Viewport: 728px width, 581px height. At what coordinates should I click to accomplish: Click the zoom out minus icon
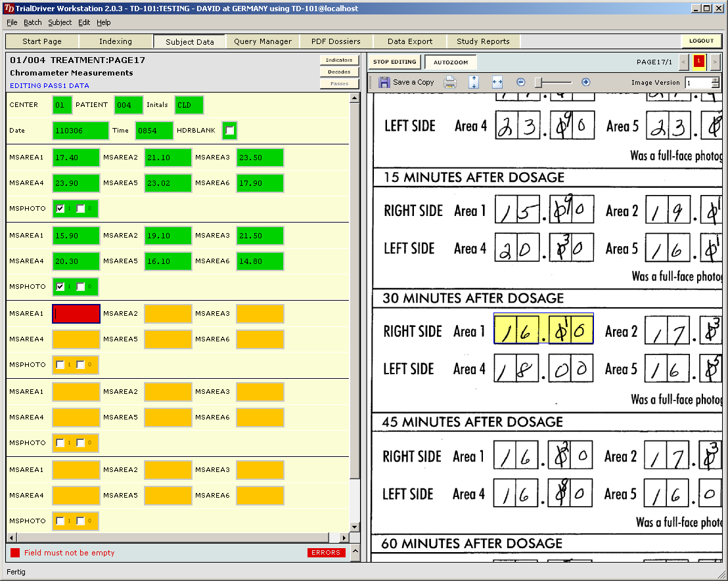point(521,83)
